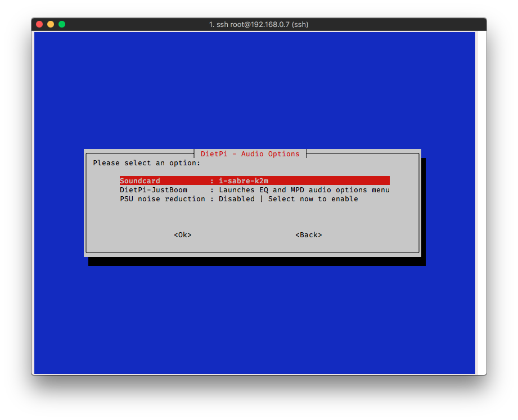Viewport: 518px width, 420px height.
Task: Open the DietPi-JustBoom audio options entry
Action: click(254, 190)
